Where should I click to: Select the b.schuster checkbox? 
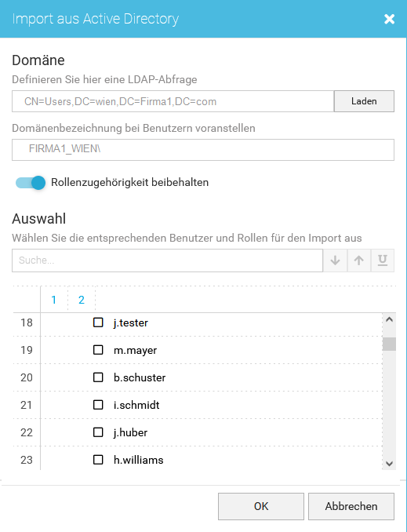[98, 377]
